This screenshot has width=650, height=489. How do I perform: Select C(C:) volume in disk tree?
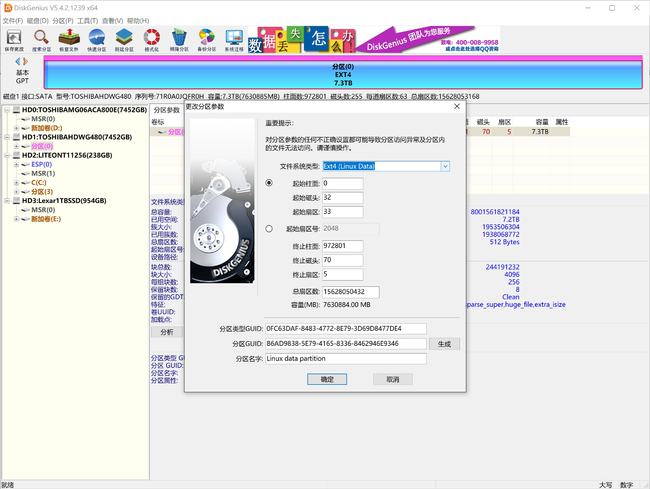point(39,183)
